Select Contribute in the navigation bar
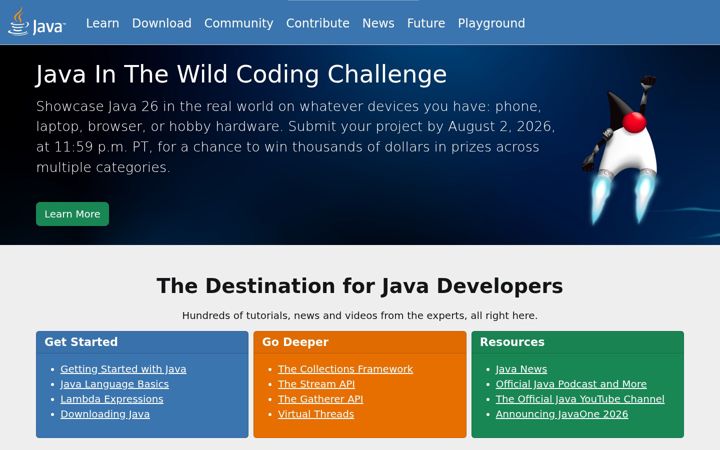 (318, 23)
